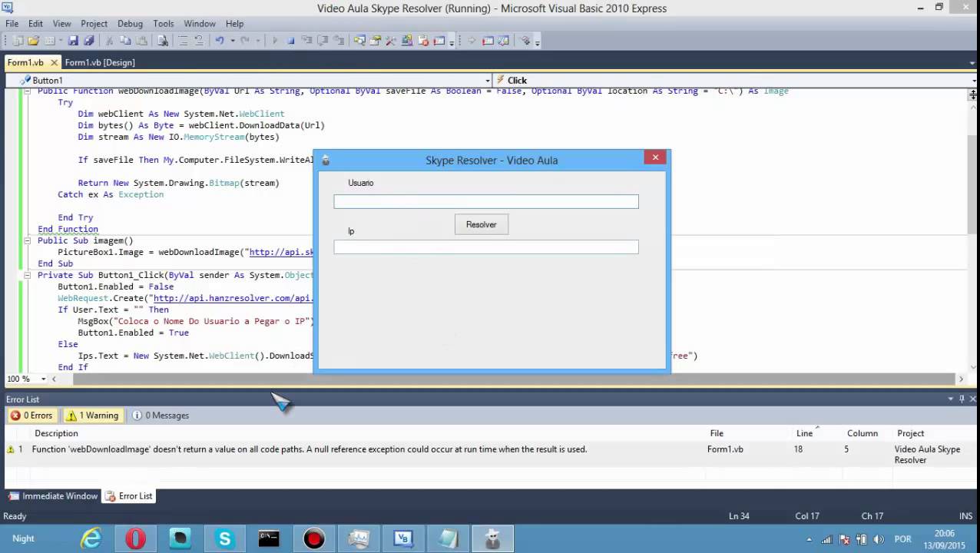
Task: Click the Ip text field
Action: pos(486,247)
